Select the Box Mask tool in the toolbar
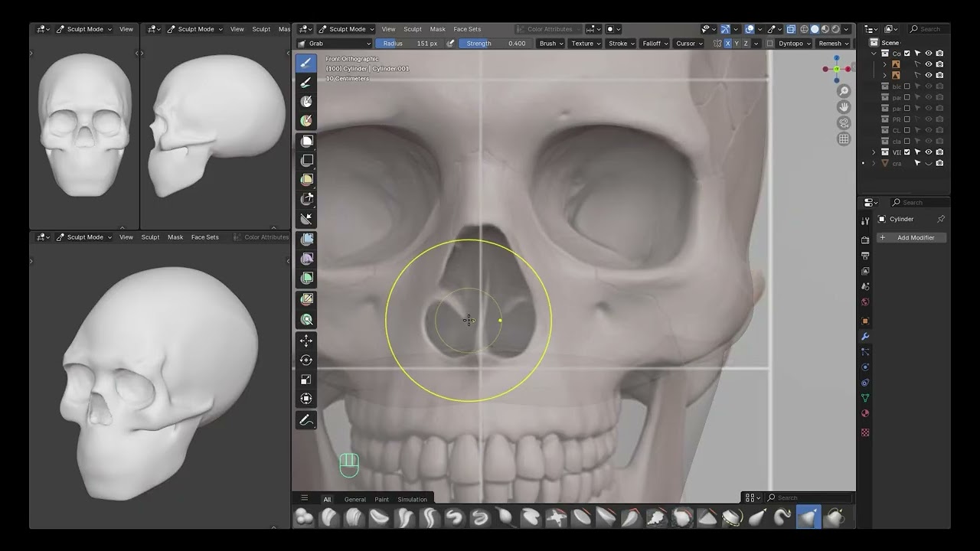Viewport: 980px width, 551px height. tap(306, 142)
